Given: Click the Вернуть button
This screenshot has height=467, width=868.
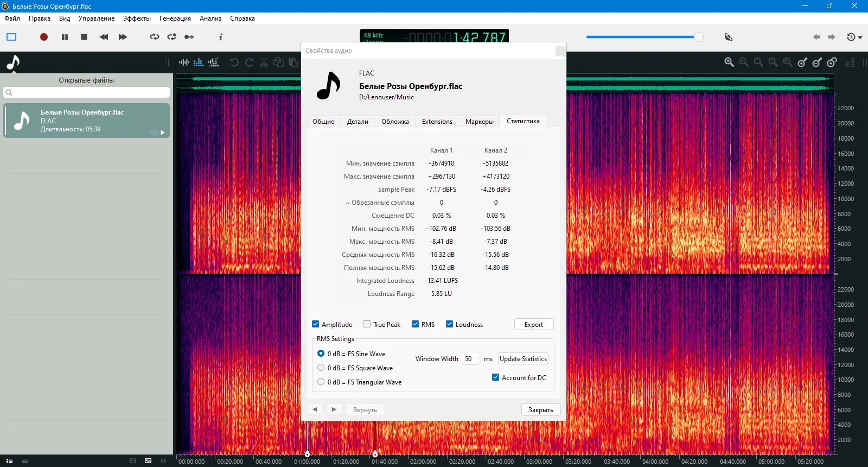Looking at the screenshot, I should [365, 410].
